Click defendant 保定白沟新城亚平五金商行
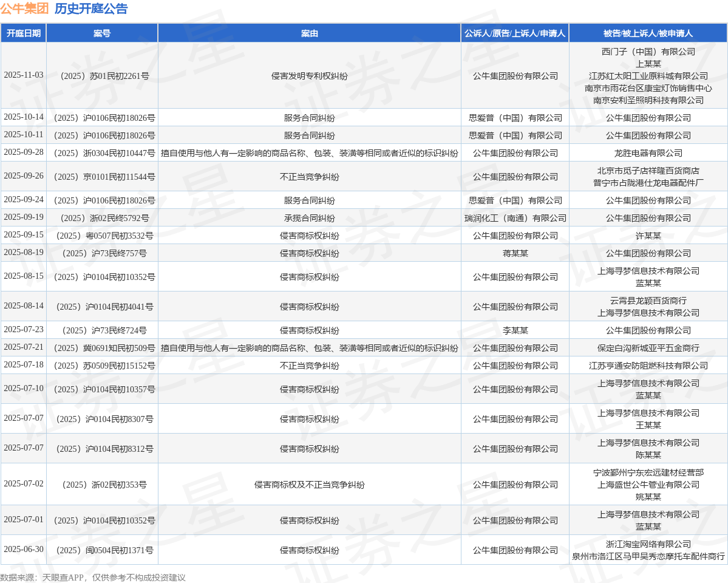 coord(648,348)
